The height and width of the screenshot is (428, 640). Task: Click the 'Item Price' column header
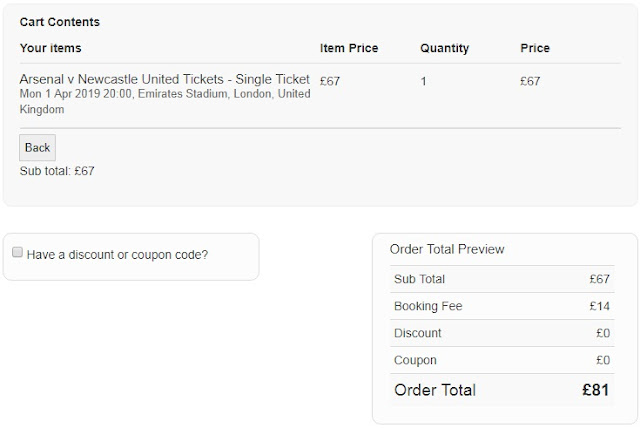coord(349,48)
